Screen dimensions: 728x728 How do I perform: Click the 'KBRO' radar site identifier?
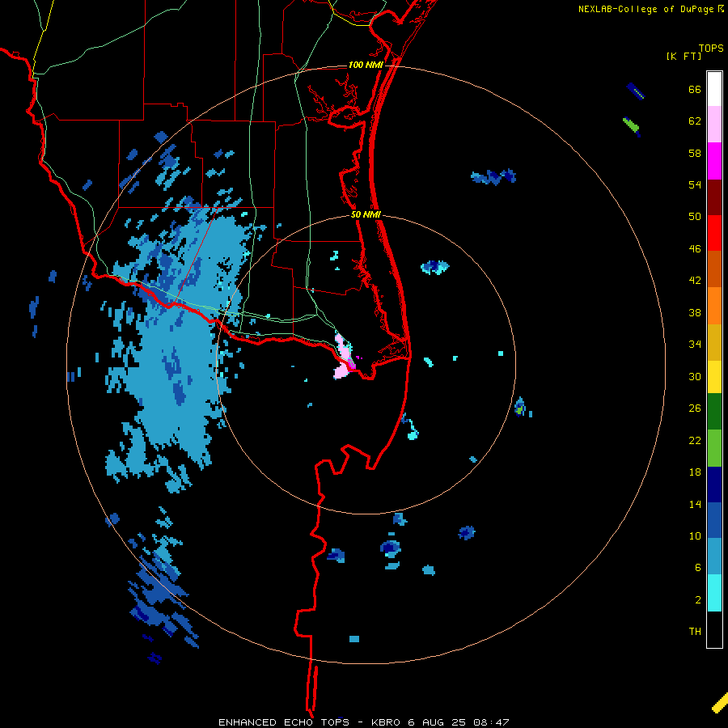point(386,722)
